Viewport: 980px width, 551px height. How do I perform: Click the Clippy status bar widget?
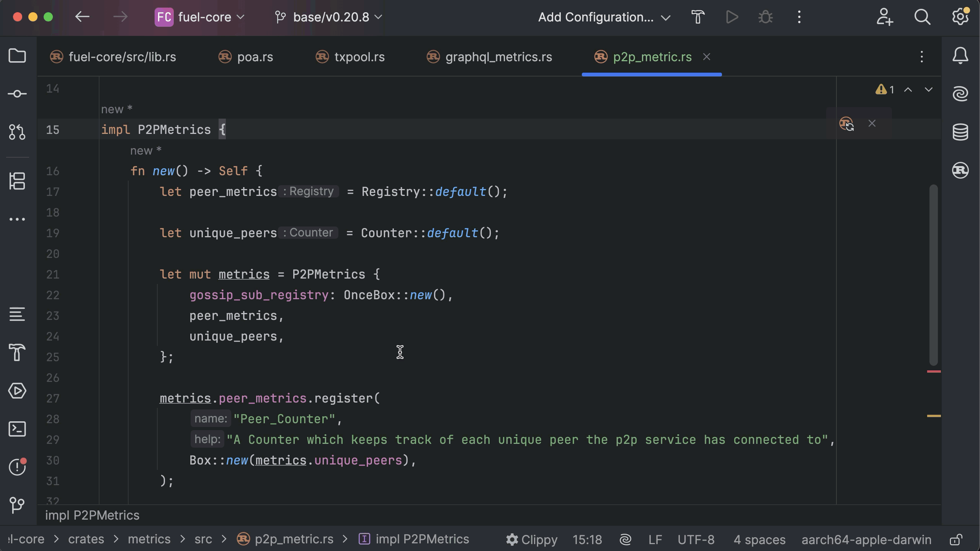pyautogui.click(x=532, y=540)
